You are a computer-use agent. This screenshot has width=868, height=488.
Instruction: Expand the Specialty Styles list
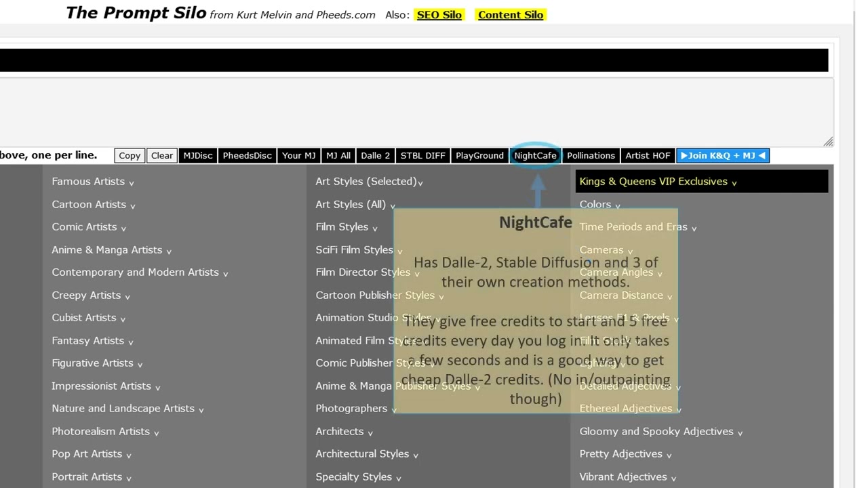(359, 477)
